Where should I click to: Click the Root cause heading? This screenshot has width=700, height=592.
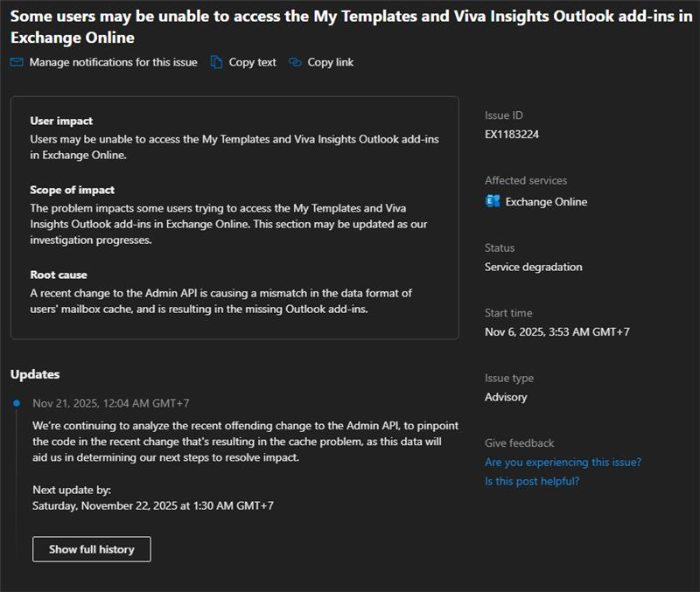click(59, 275)
